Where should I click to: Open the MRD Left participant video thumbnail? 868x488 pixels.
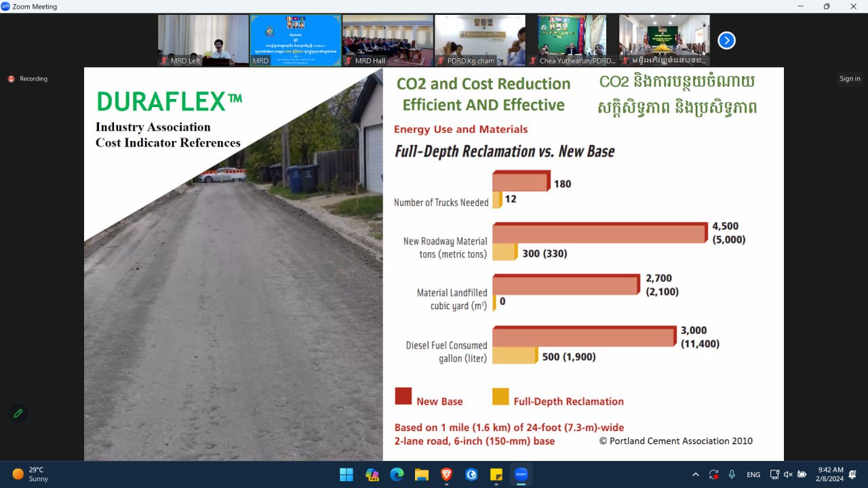tap(203, 41)
